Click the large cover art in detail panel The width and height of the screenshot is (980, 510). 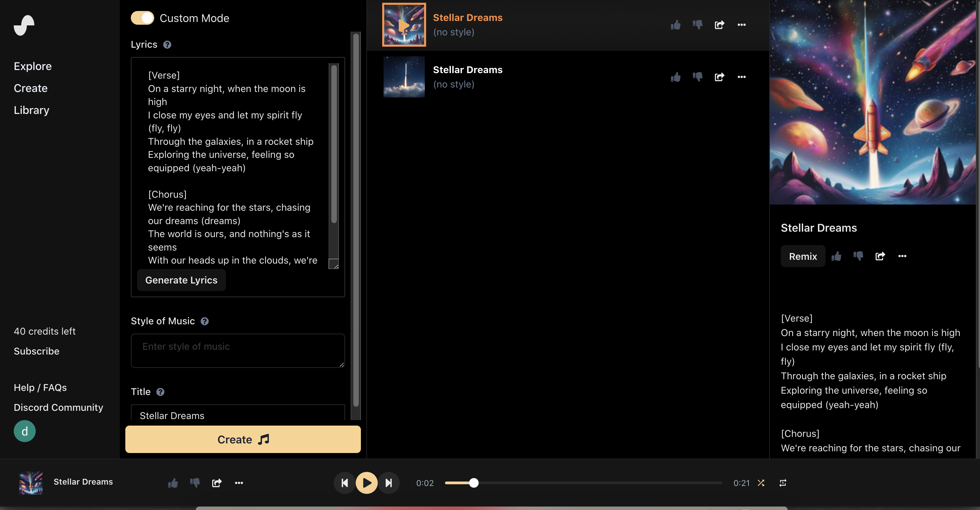pos(872,102)
